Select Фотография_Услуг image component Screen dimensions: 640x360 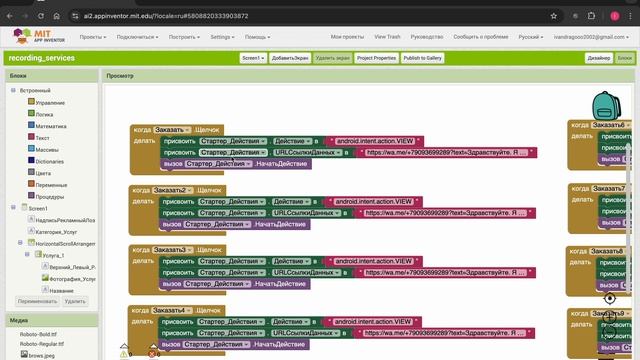click(72, 279)
